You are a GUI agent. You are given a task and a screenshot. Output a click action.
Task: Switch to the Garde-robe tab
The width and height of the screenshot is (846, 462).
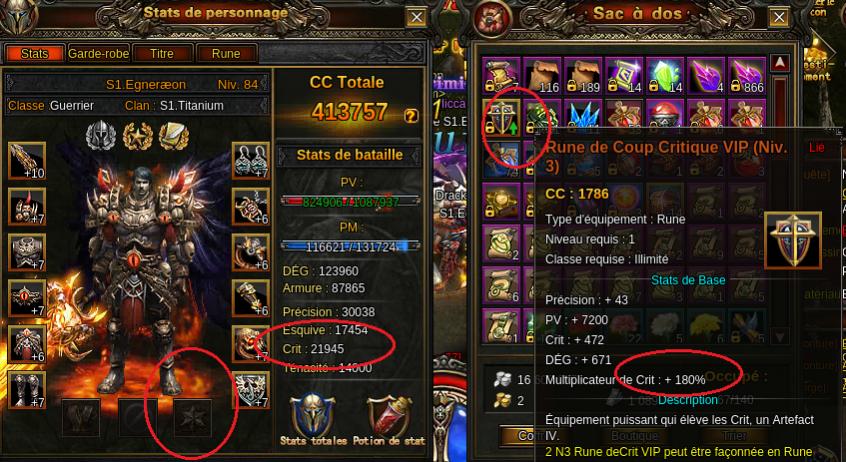(x=98, y=53)
